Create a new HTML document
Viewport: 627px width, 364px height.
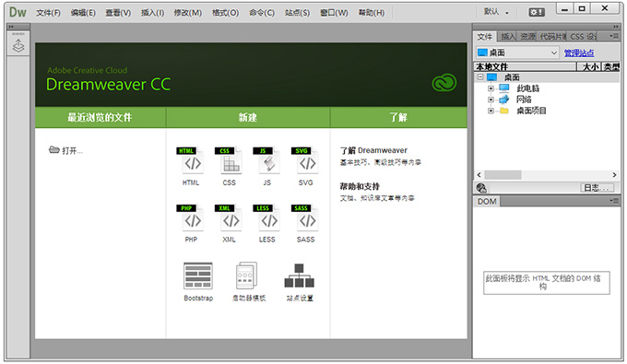click(x=191, y=166)
